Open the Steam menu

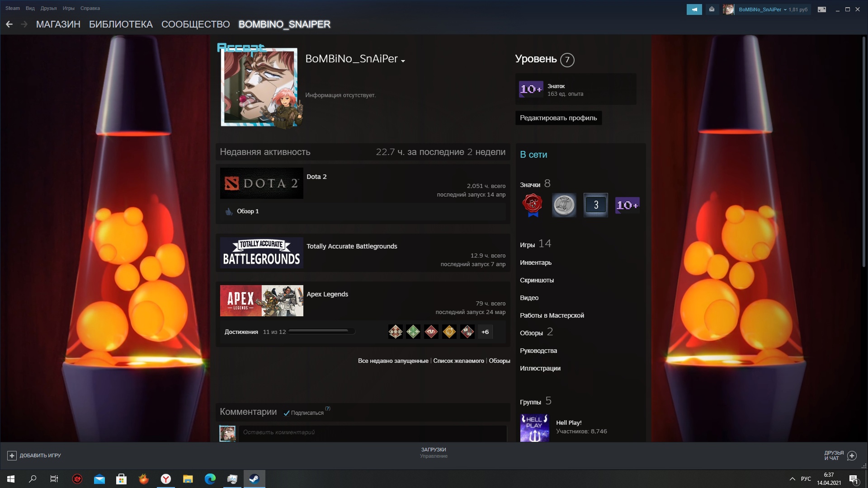[13, 8]
